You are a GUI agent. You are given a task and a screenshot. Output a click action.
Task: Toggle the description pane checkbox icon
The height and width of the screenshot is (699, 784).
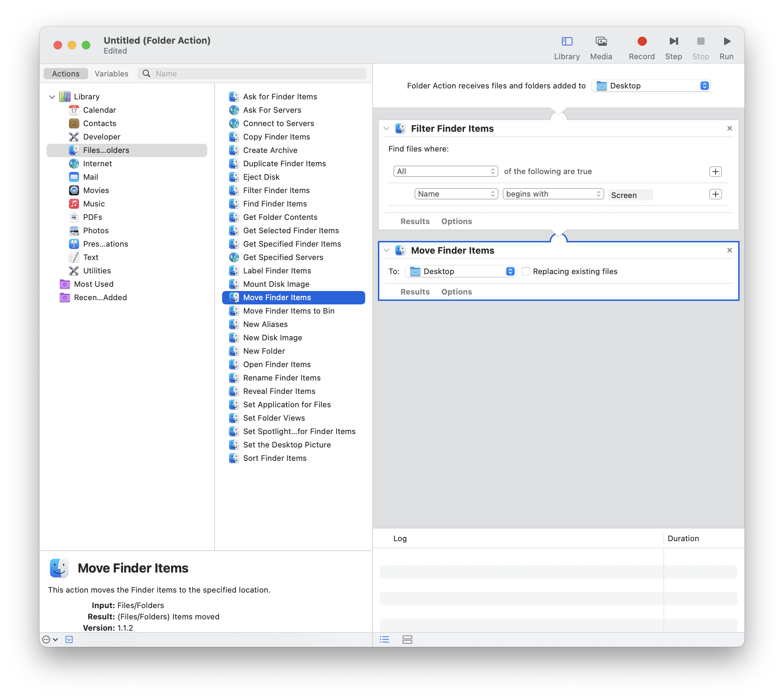(x=69, y=639)
